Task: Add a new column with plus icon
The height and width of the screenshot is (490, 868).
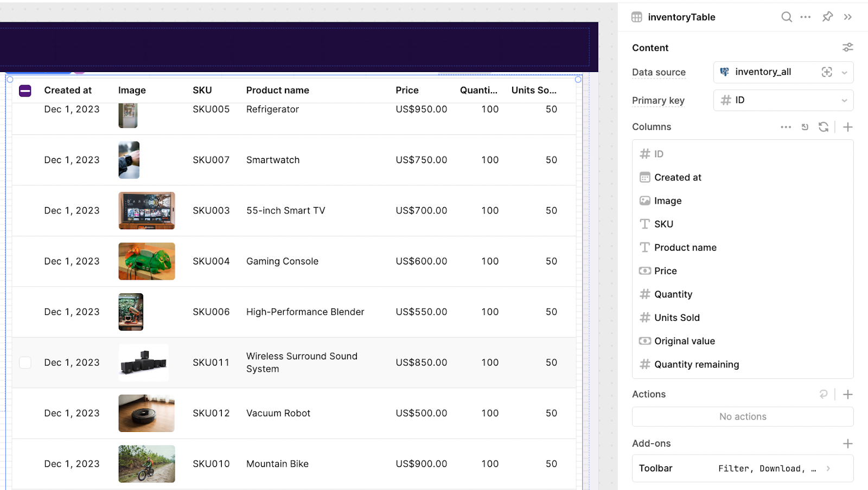Action: click(848, 127)
